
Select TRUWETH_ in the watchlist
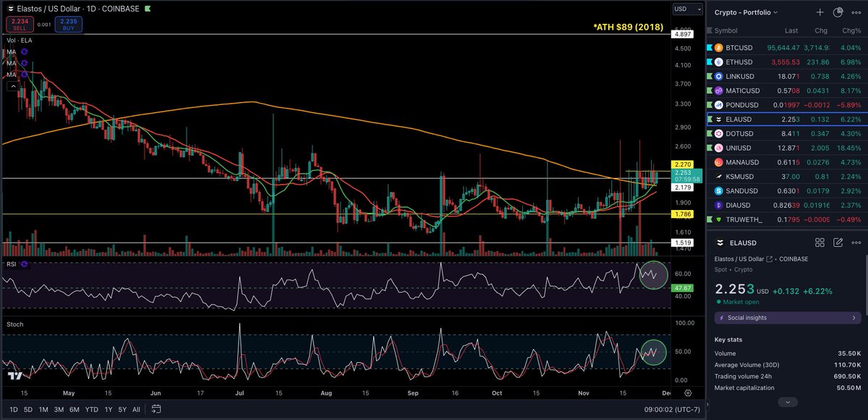tap(787, 219)
